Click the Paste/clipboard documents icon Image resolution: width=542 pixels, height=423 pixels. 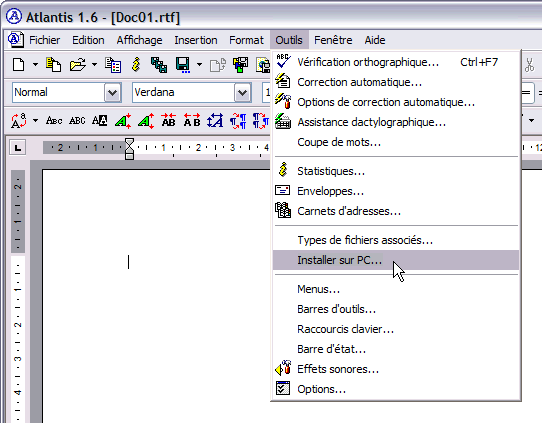(x=53, y=65)
